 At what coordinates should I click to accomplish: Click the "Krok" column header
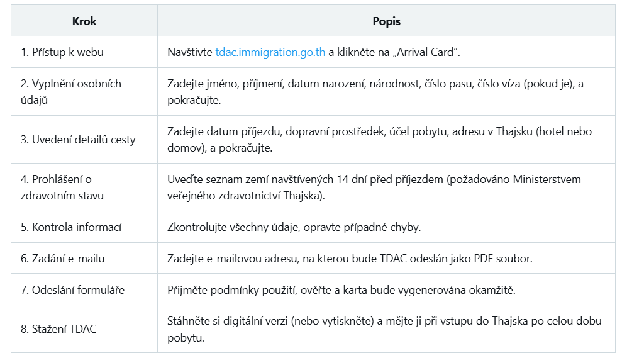tap(84, 21)
